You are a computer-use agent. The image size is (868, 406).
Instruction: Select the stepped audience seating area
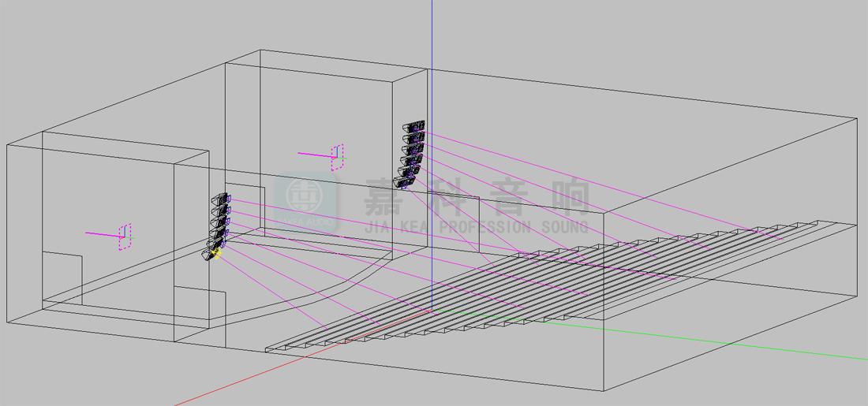pyautogui.click(x=552, y=284)
